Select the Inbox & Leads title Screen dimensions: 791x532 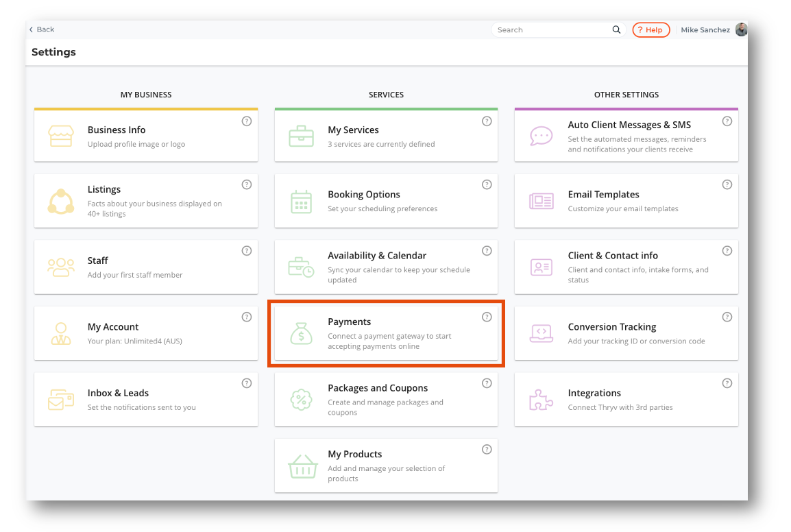click(118, 394)
